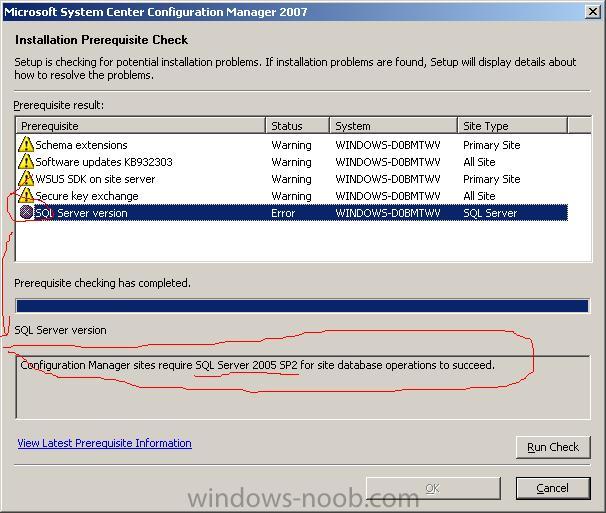Click the warning icon for Software updates KB932303
The image size is (606, 513).
click(26, 161)
